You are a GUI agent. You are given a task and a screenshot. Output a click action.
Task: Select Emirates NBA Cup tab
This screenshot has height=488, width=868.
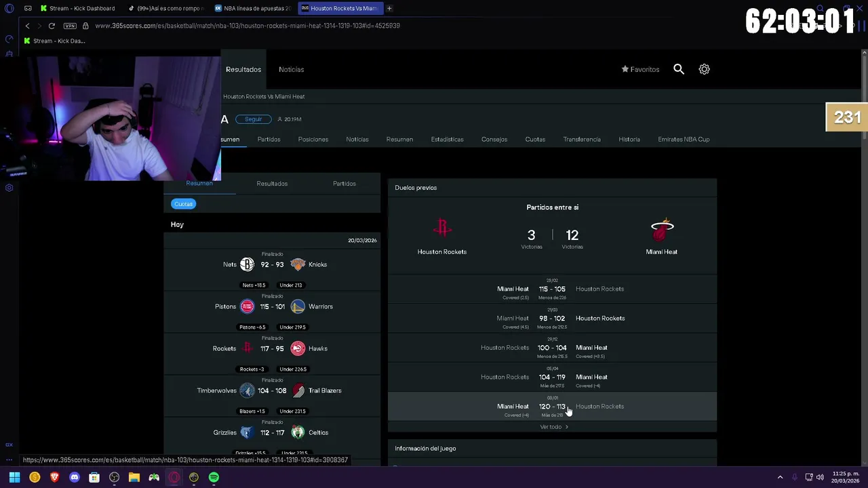[684, 140]
